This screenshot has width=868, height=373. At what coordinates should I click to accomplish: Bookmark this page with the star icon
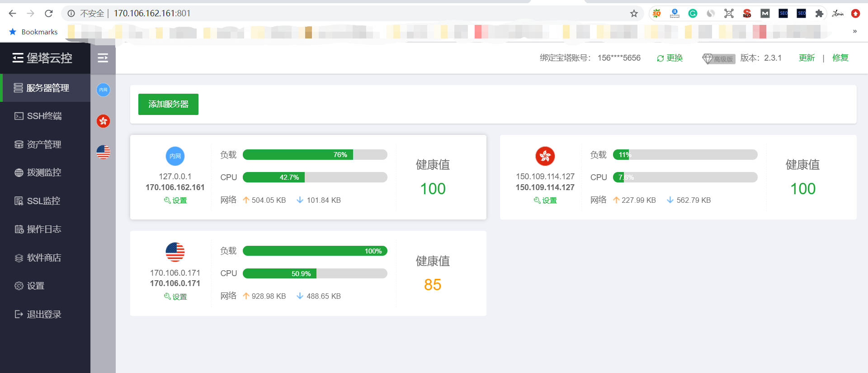[x=634, y=14]
